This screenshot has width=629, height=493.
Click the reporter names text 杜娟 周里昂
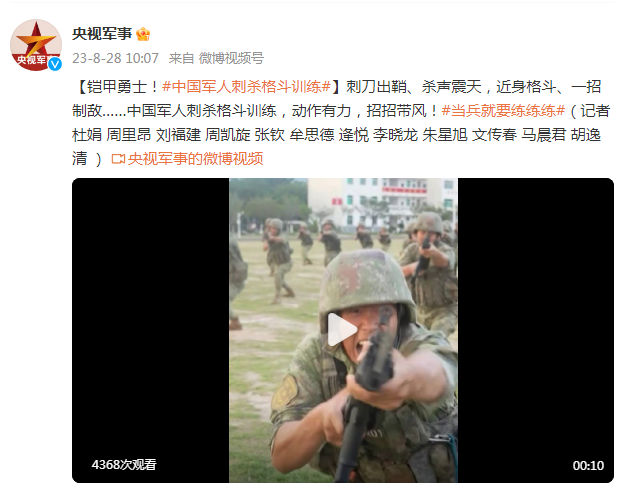tap(112, 135)
